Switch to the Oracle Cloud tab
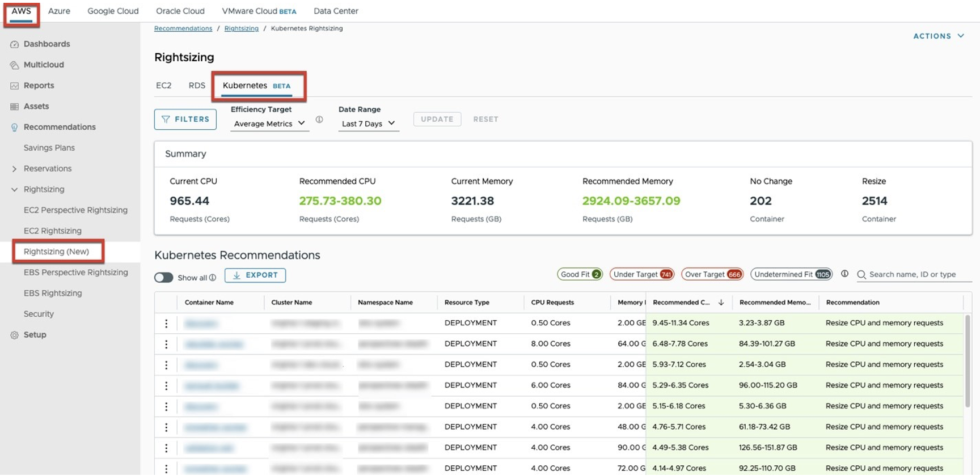The height and width of the screenshot is (476, 980). [180, 11]
